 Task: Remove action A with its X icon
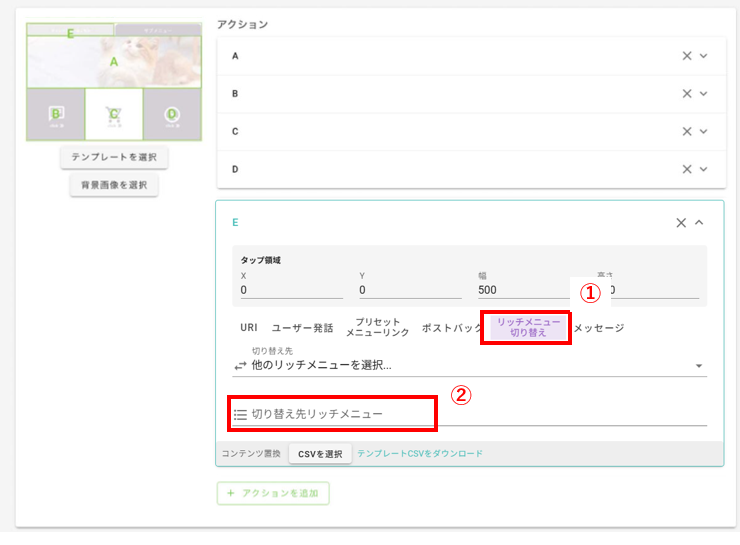(686, 56)
